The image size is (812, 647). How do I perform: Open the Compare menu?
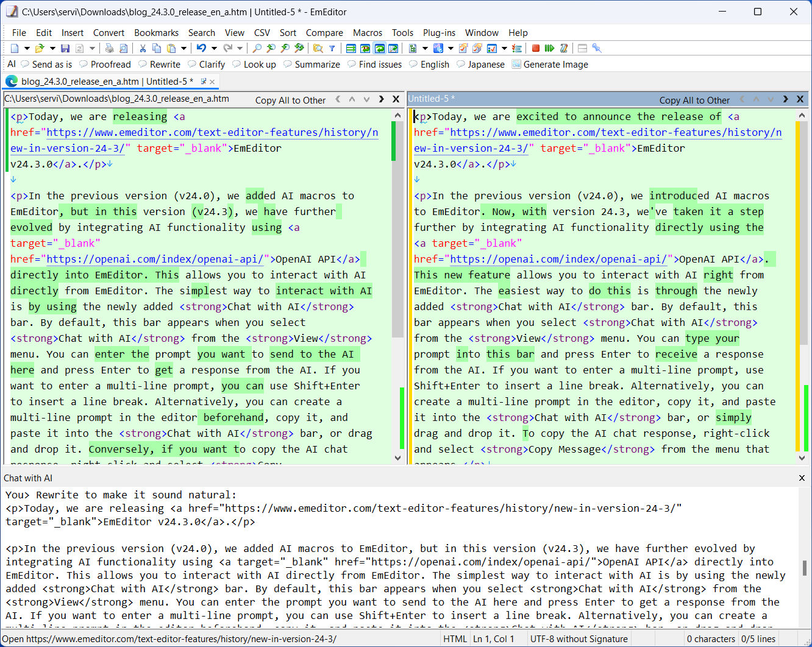324,33
